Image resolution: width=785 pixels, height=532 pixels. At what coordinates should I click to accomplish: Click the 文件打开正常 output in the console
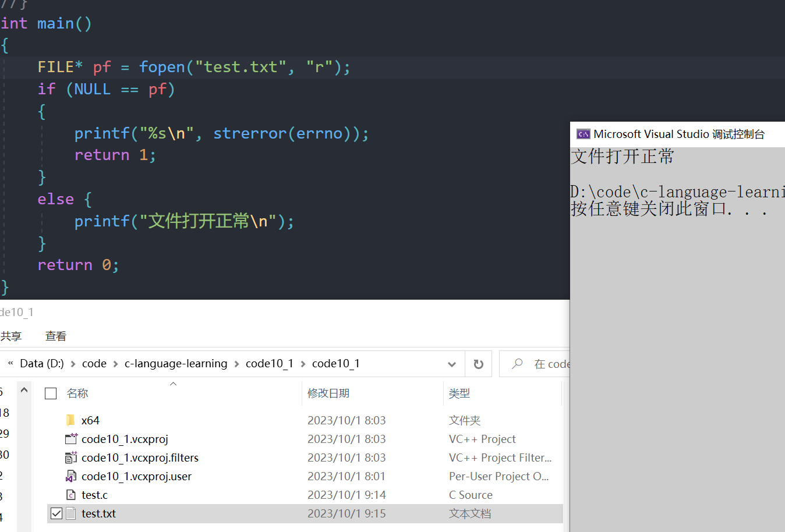[623, 156]
